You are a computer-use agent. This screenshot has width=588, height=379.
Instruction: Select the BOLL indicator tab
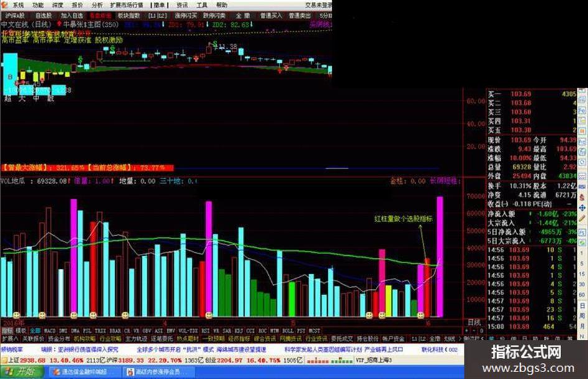point(287,330)
